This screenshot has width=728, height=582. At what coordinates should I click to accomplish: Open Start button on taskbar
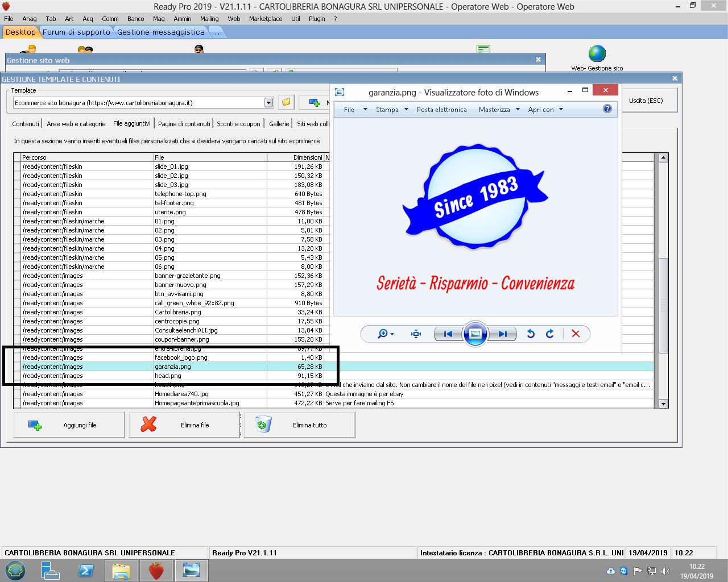[15, 571]
